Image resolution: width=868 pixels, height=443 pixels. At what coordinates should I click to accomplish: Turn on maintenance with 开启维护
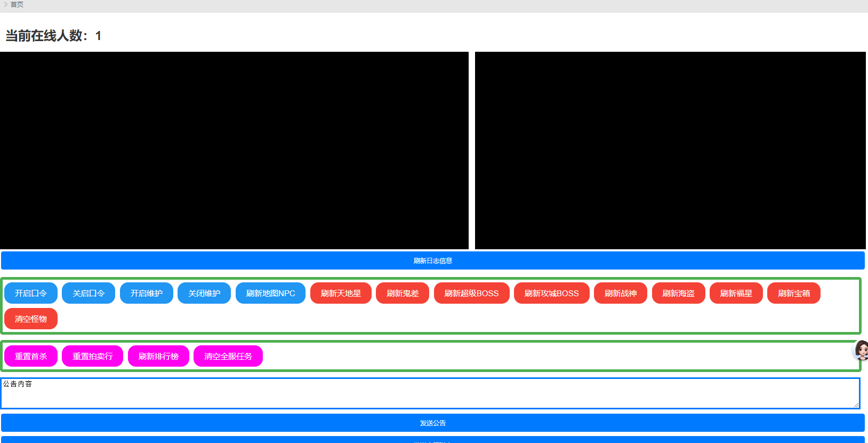(x=147, y=293)
